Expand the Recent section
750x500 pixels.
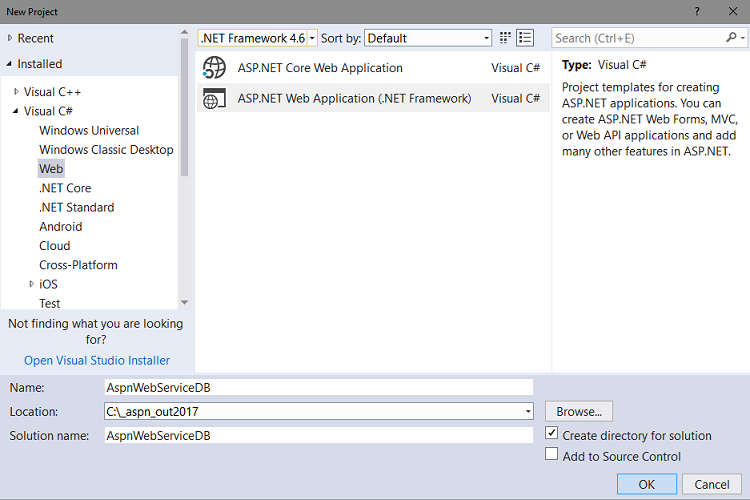(x=10, y=38)
